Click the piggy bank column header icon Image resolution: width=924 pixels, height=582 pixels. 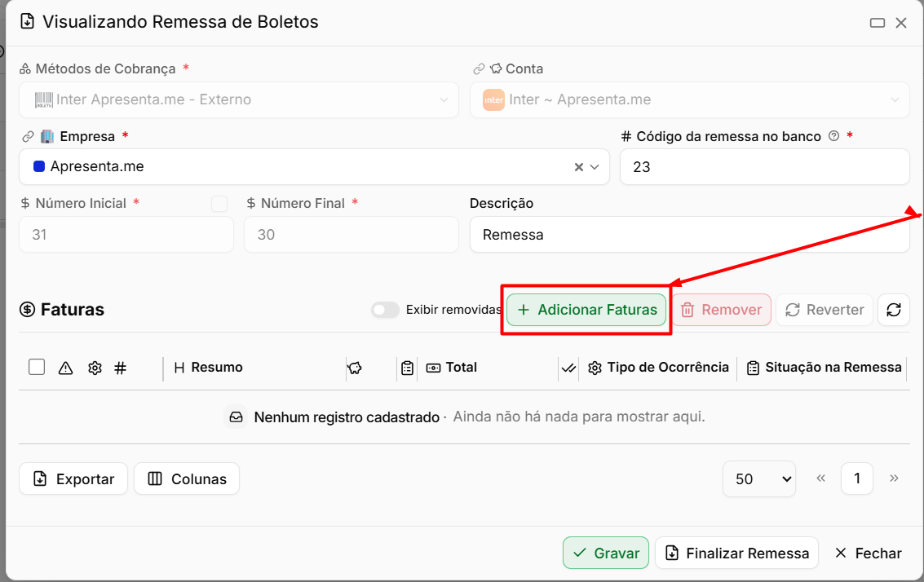(x=355, y=368)
